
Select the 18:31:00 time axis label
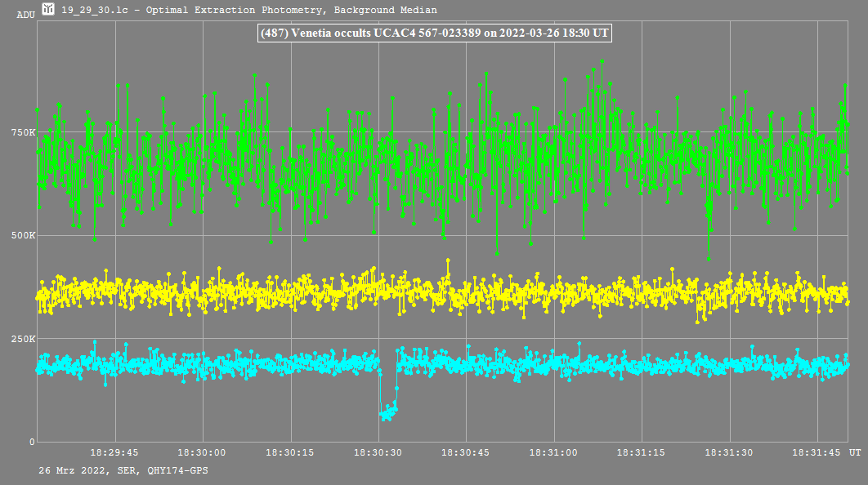tap(553, 452)
